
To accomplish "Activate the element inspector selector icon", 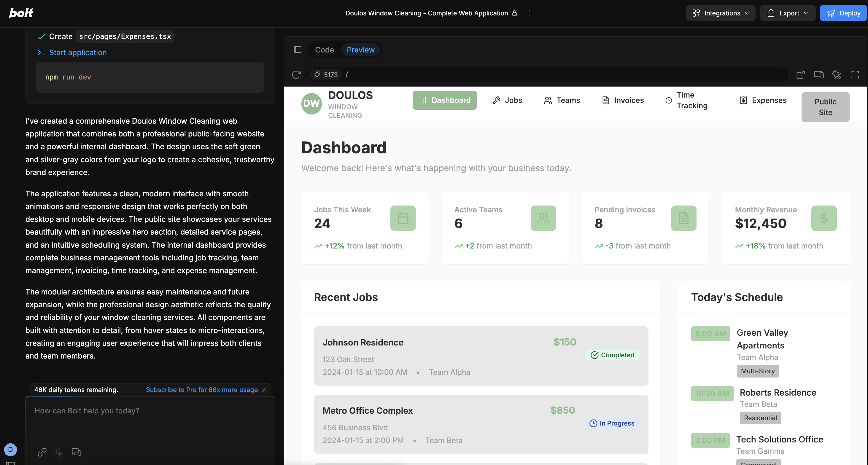I will [836, 74].
